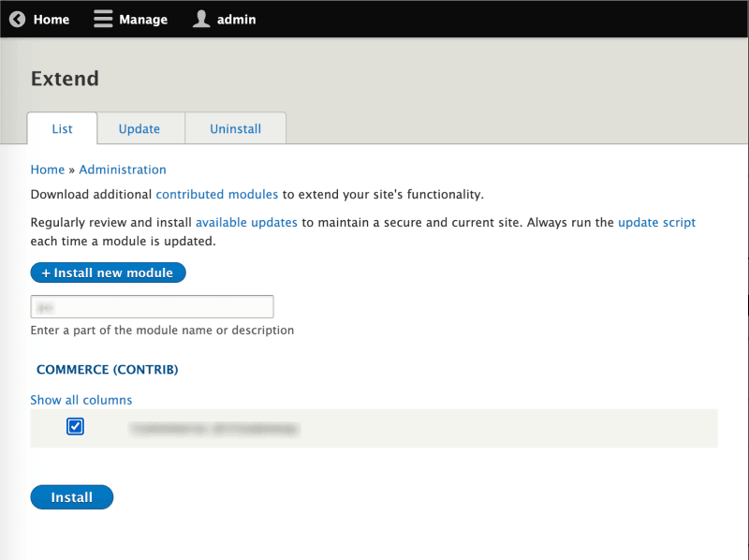This screenshot has height=560, width=749.
Task: Click the Show all columns link
Action: click(81, 400)
